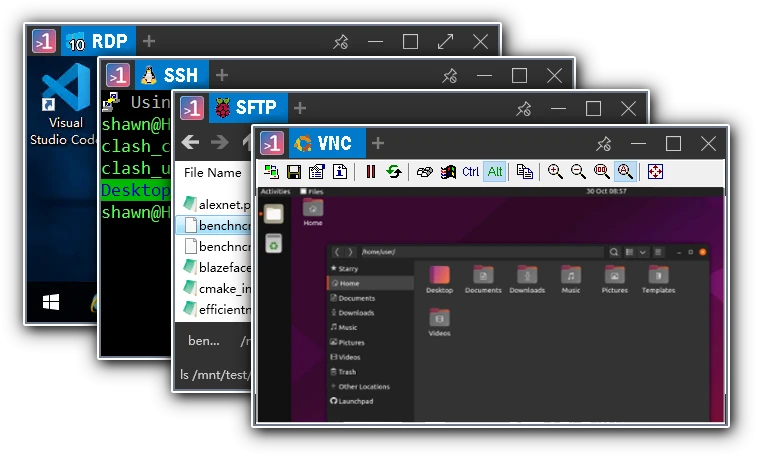The height and width of the screenshot is (455, 757).
Task: Add a new tab beside SFTP tab
Action: click(x=300, y=108)
